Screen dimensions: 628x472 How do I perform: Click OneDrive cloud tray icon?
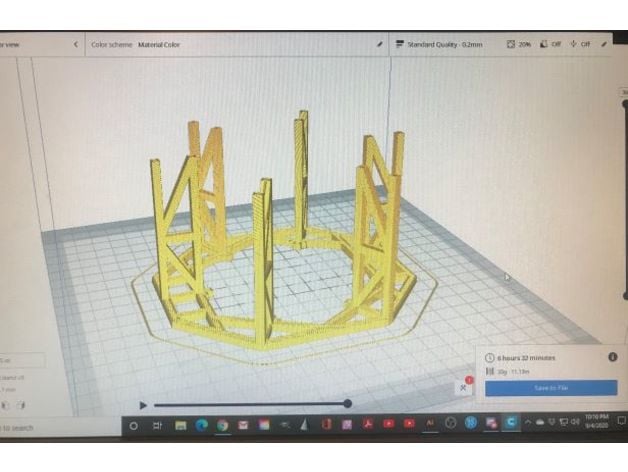click(540, 422)
